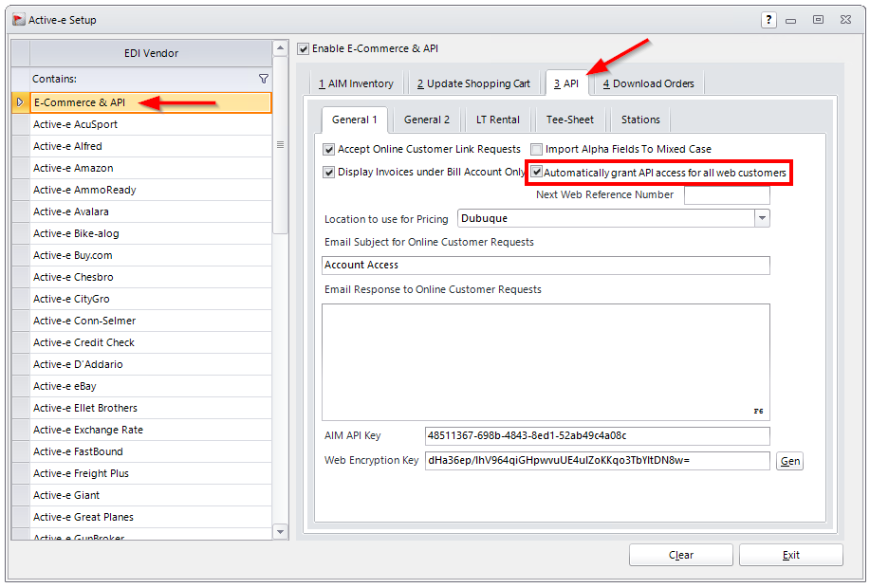Click the Active-e Setup app icon
Viewport: 870px width, 588px height.
point(19,19)
